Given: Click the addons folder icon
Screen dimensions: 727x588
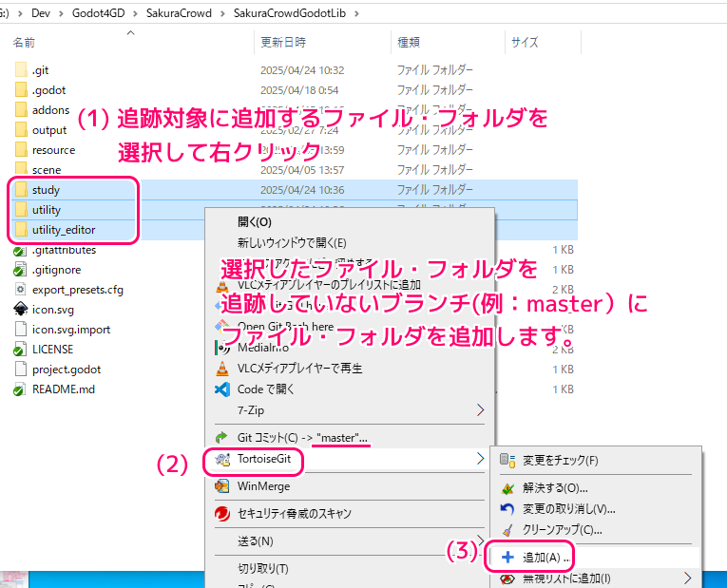Looking at the screenshot, I should [21, 110].
